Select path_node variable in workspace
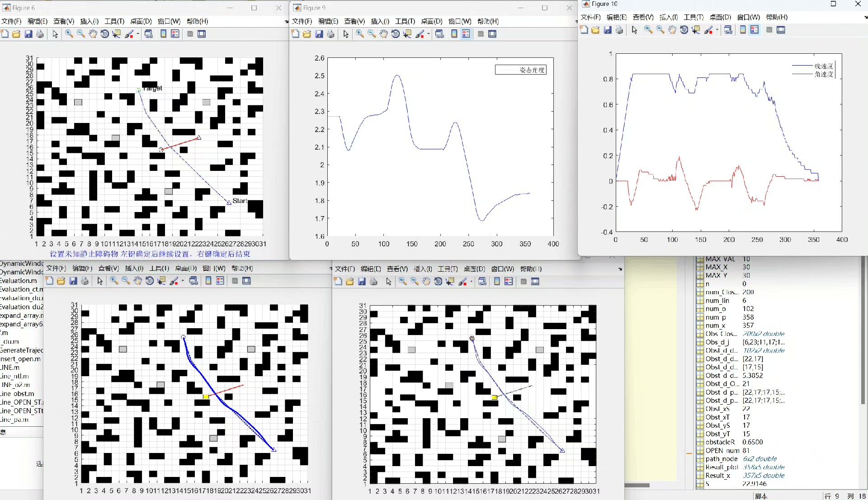 722,459
